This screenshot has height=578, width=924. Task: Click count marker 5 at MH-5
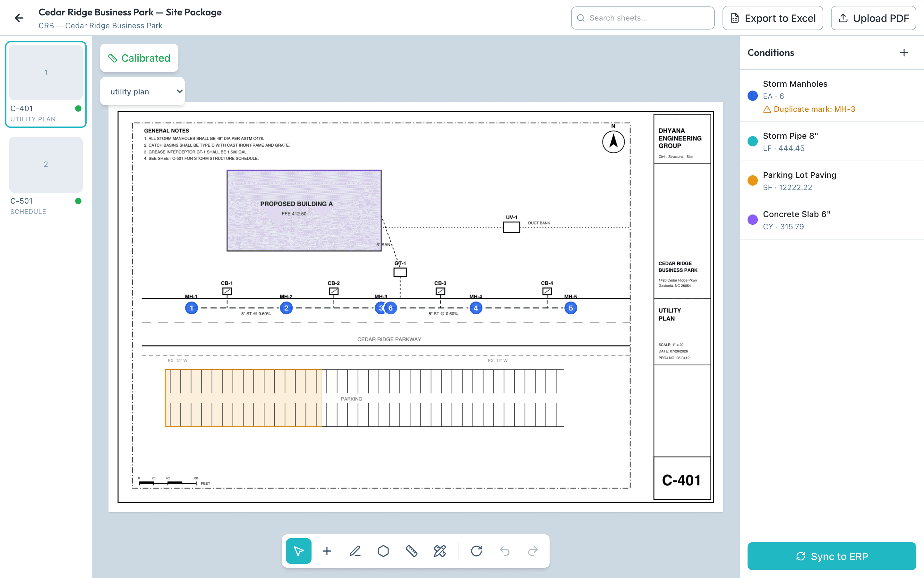(571, 308)
